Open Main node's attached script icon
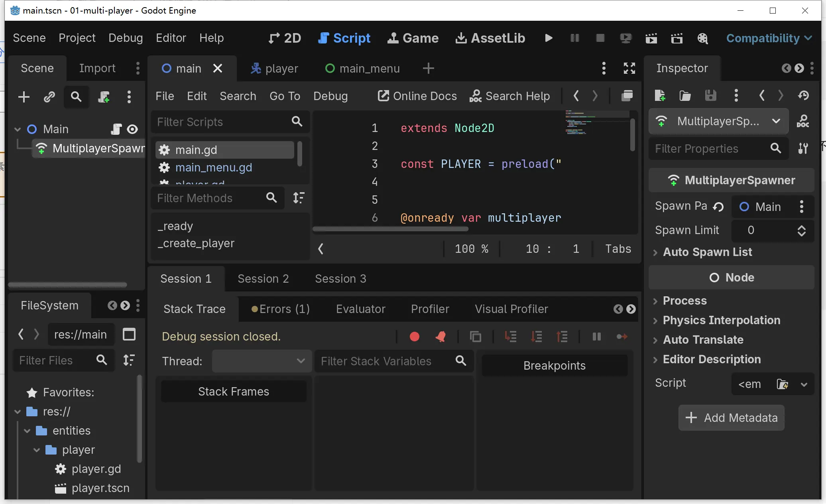This screenshot has width=826, height=504. [116, 129]
